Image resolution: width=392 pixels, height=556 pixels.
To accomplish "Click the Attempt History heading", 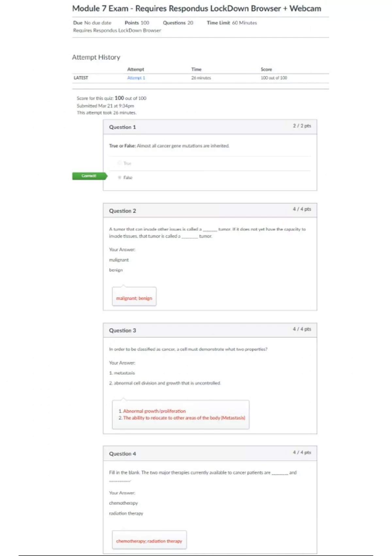I will tap(96, 57).
